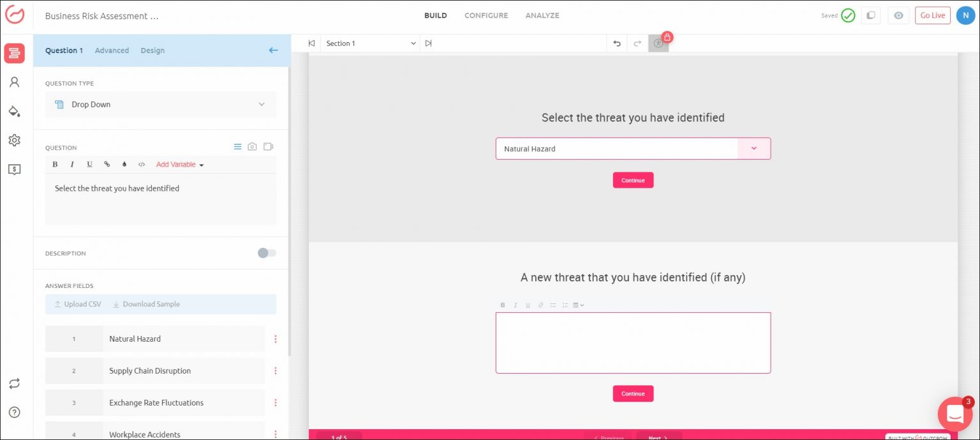Image resolution: width=980 pixels, height=440 pixels.
Task: Toggle bold formatting in question editor
Action: point(55,164)
